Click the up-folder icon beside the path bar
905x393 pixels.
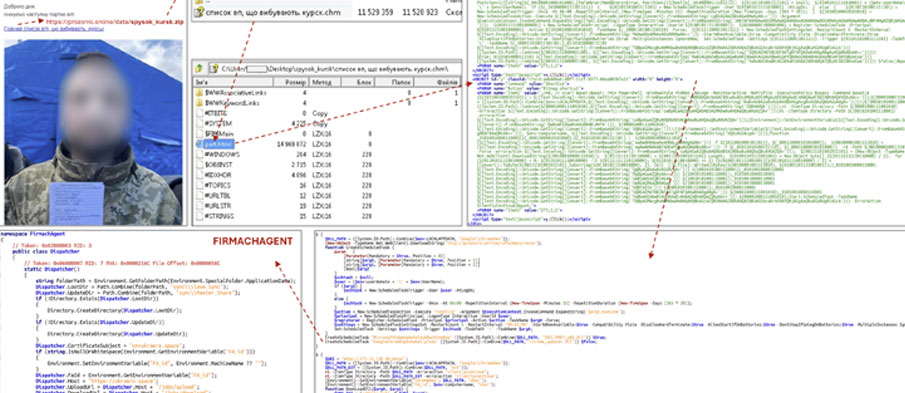[x=199, y=68]
